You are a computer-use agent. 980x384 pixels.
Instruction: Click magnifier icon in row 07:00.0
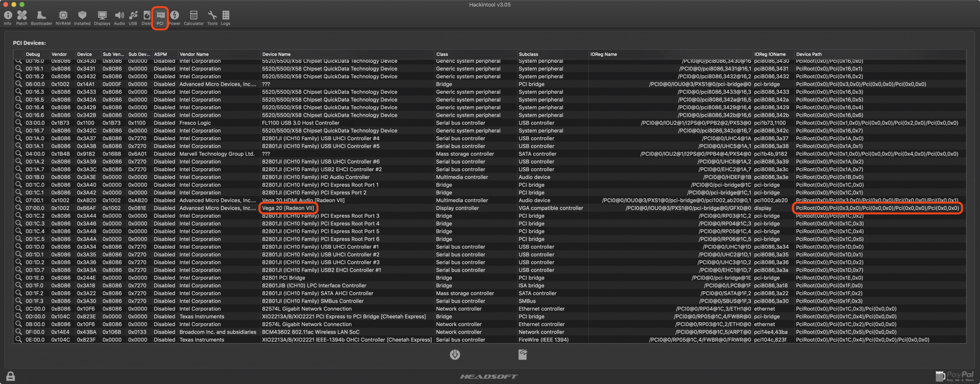(x=19, y=208)
